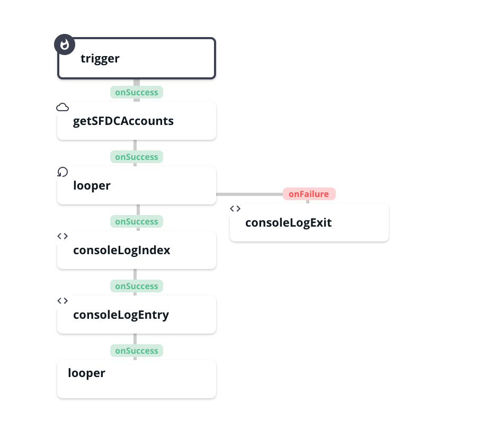Click the flame icon on trigger node
The height and width of the screenshot is (448, 482).
(65, 44)
